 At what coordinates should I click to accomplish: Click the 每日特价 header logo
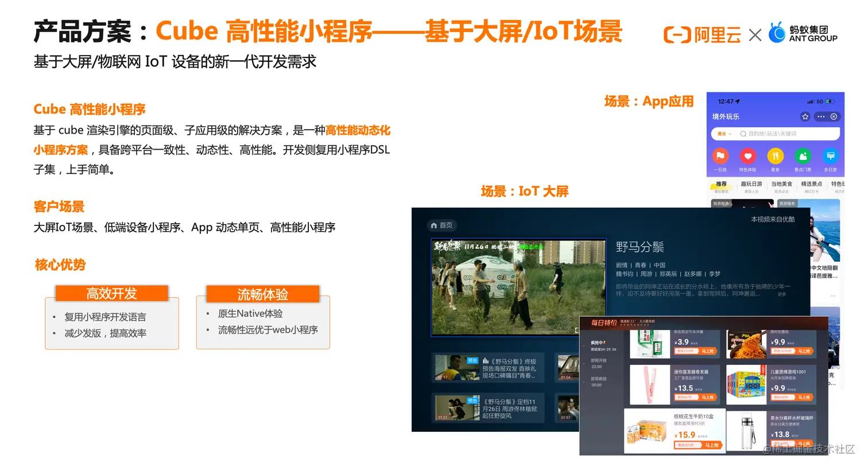coord(604,323)
